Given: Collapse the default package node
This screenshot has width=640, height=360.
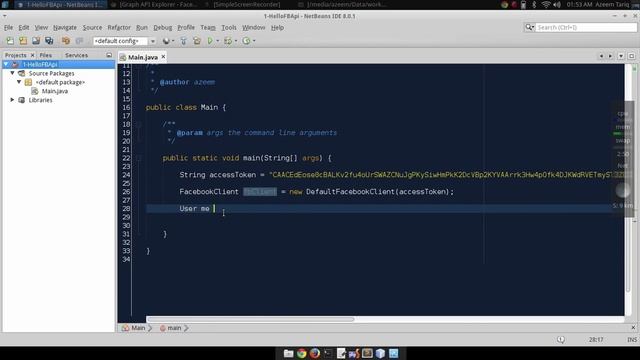Looking at the screenshot, I should (x=19, y=82).
